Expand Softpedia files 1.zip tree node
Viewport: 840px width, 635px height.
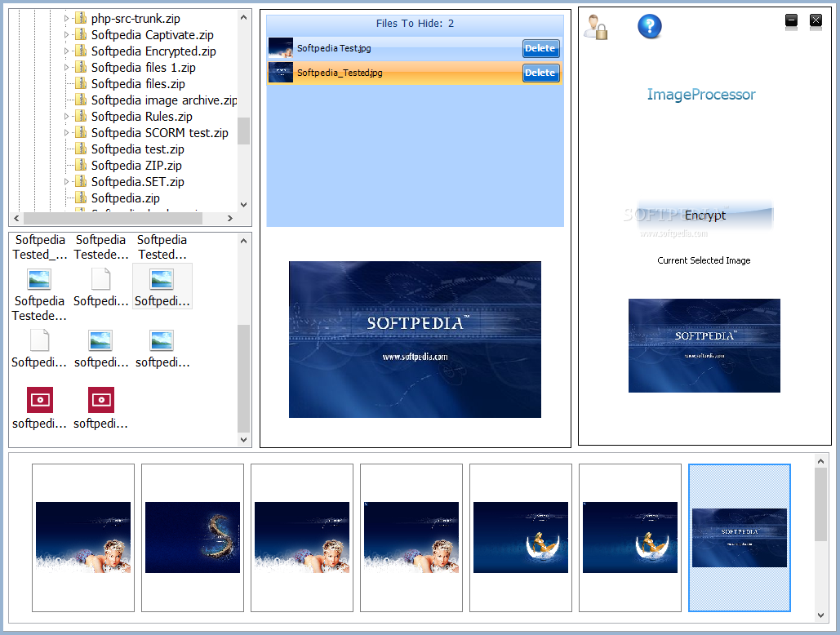click(x=66, y=68)
